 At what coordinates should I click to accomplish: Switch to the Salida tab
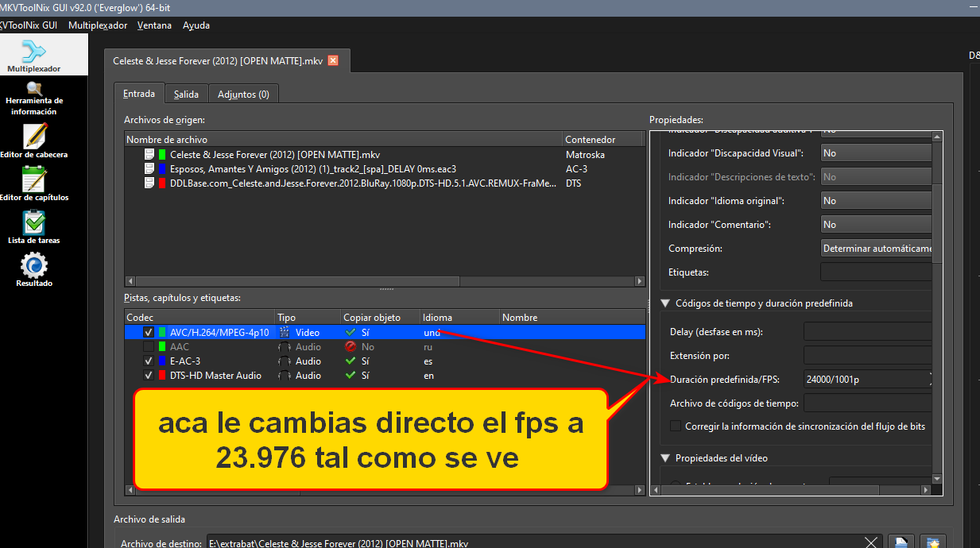point(186,95)
